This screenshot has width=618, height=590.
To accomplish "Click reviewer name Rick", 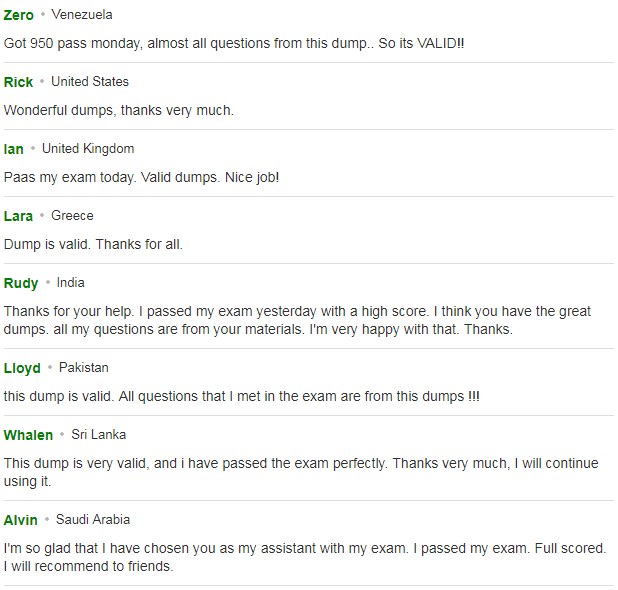I will 18,82.
